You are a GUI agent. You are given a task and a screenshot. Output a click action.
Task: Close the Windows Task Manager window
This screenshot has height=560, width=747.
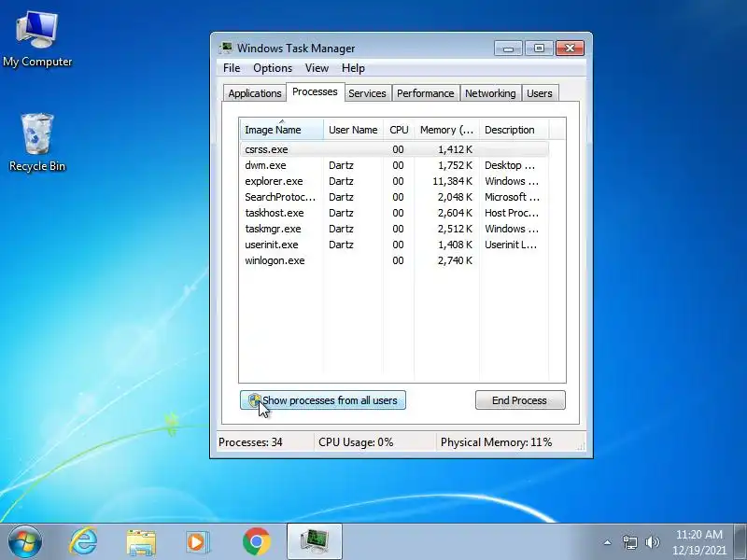point(570,49)
